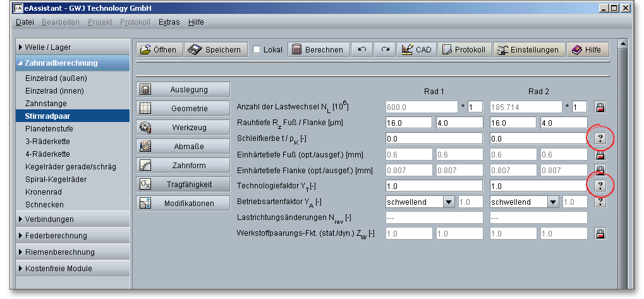Viewport: 644px width, 299px height.
Task: Click question mark beside Schleifkerbe row
Action: [x=600, y=138]
